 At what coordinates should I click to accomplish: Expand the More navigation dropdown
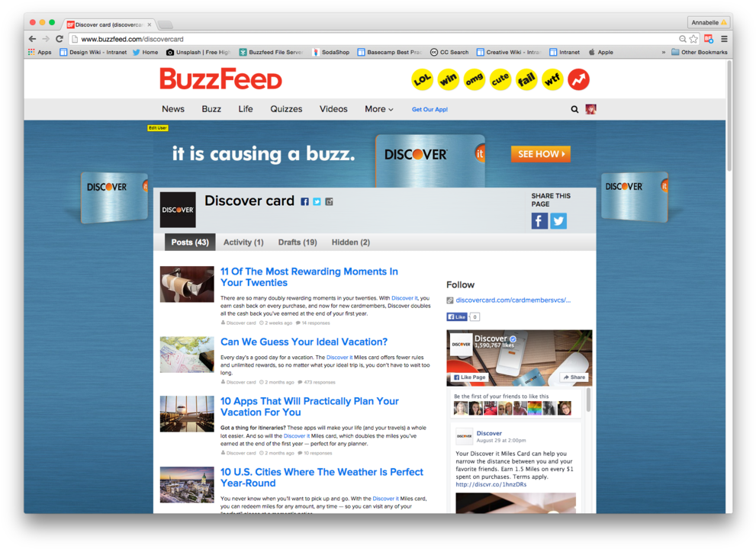(x=378, y=109)
